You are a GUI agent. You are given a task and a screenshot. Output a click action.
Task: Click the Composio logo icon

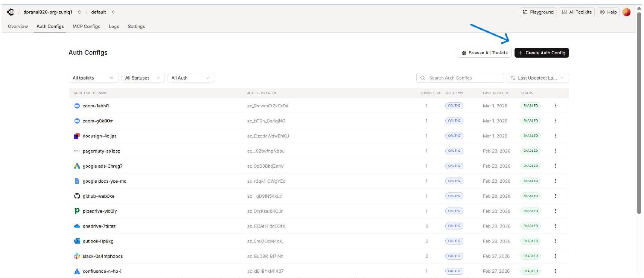pos(11,12)
